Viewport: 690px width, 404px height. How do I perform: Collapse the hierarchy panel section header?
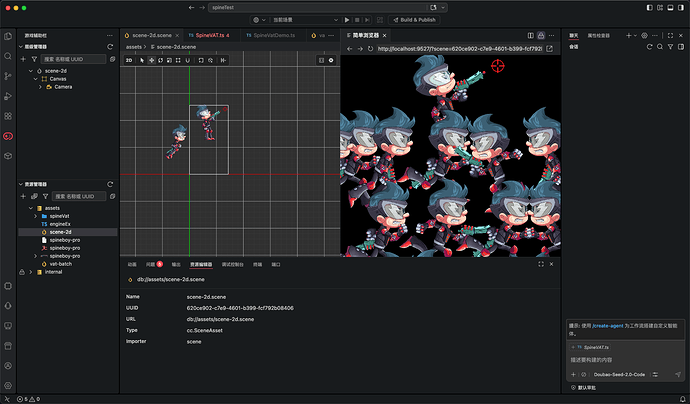(x=33, y=47)
